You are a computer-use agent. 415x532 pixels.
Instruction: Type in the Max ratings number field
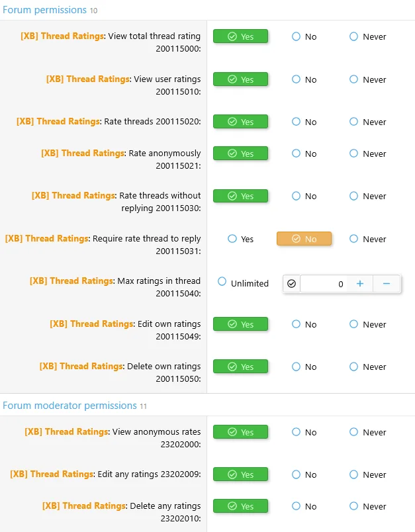[x=324, y=284]
